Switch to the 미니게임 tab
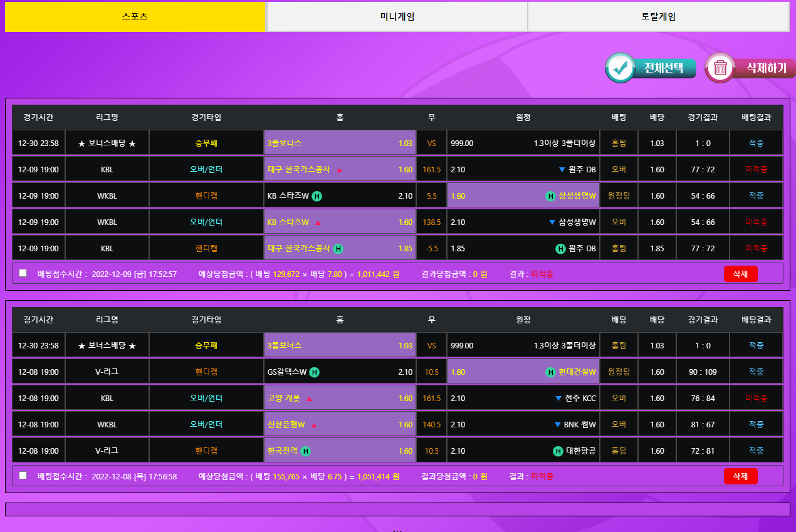The width and height of the screenshot is (796, 532). coord(397,17)
